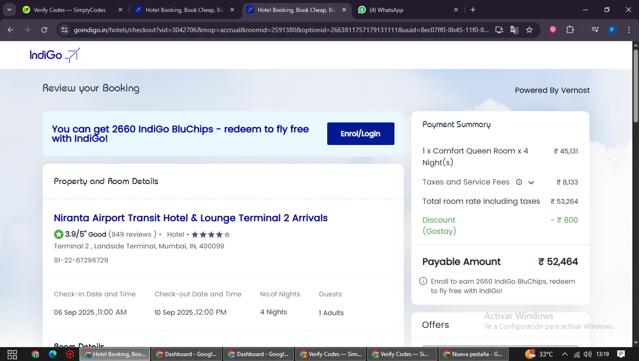
Task: Click the translate page icon
Action: point(514,30)
